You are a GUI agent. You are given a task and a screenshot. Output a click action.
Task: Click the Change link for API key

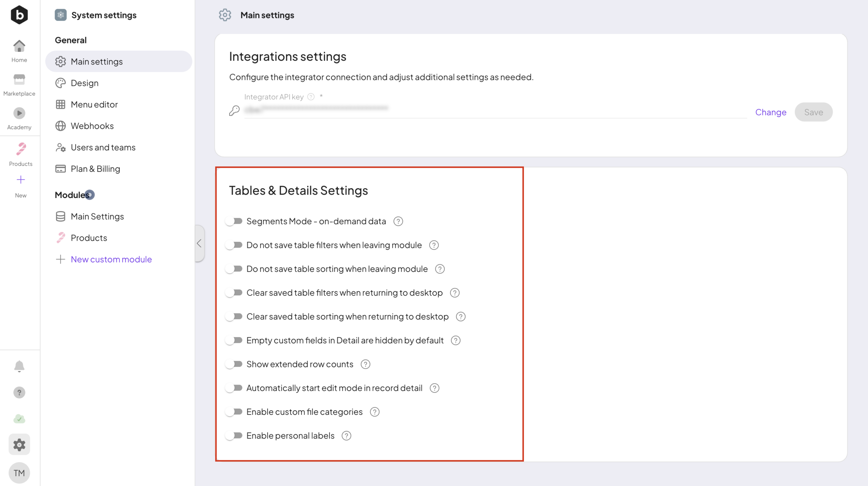click(770, 112)
